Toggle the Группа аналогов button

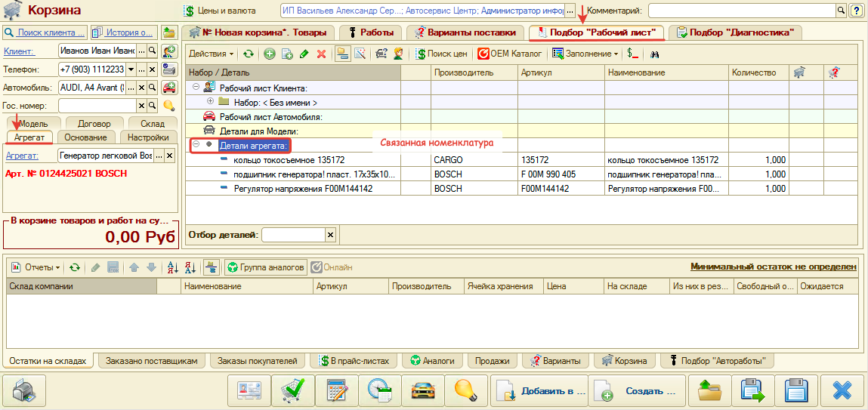pos(265,267)
